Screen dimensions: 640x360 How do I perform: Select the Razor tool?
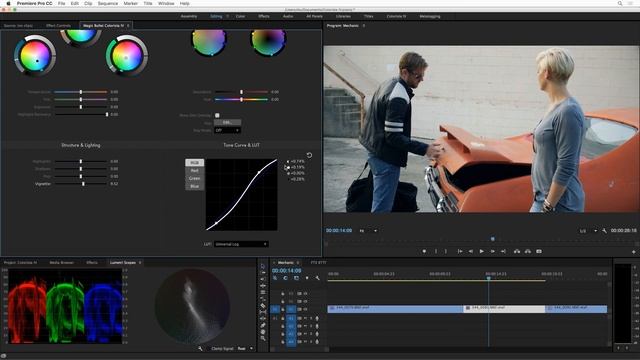(263, 305)
